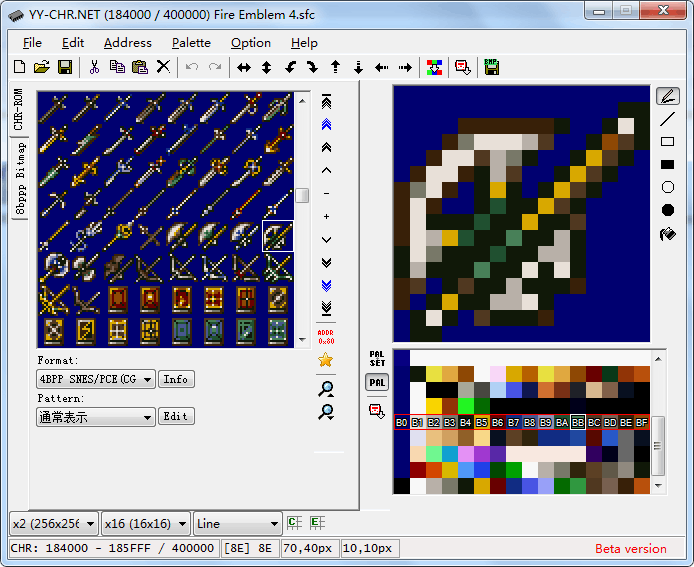Toggle the CHR grid 'C' button
This screenshot has height=567, width=694.
point(294,523)
